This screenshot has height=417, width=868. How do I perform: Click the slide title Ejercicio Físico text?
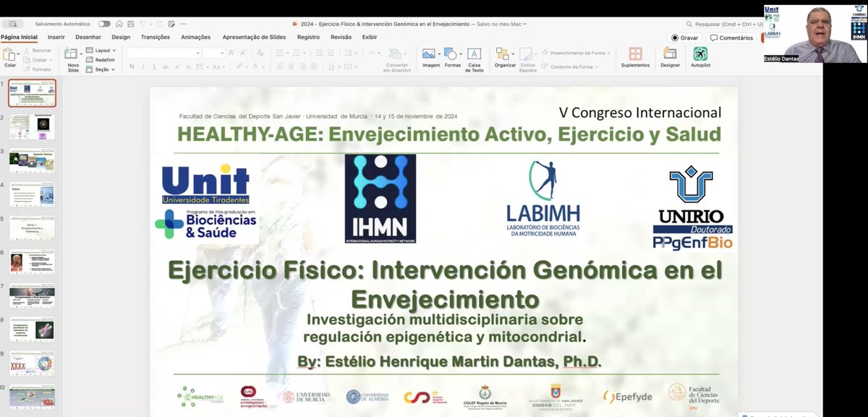click(x=445, y=284)
